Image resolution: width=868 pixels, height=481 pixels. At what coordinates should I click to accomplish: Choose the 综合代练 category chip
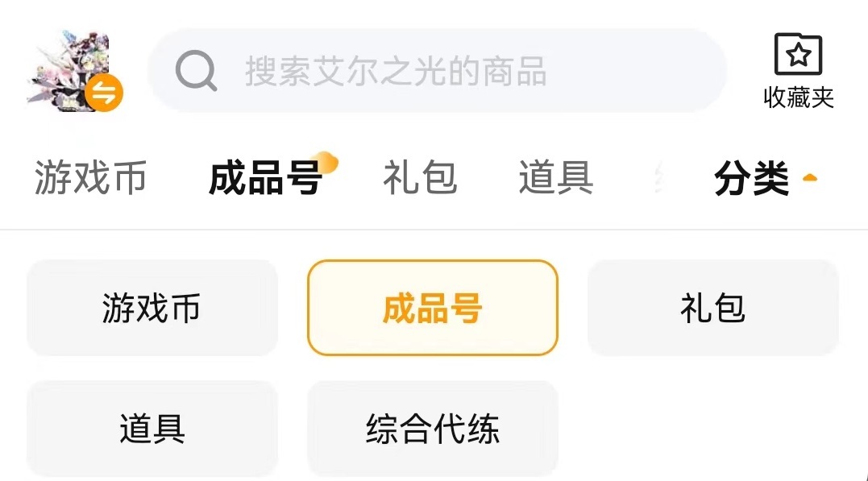coord(432,429)
